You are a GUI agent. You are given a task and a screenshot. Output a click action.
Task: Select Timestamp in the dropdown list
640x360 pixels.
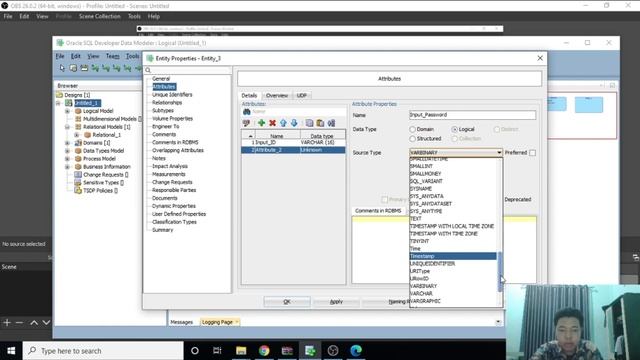click(x=453, y=256)
